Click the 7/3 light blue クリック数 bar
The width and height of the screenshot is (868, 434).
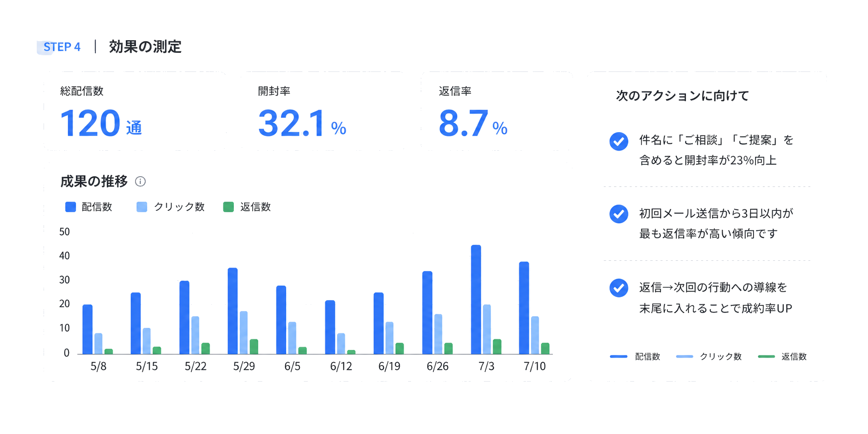click(x=487, y=329)
